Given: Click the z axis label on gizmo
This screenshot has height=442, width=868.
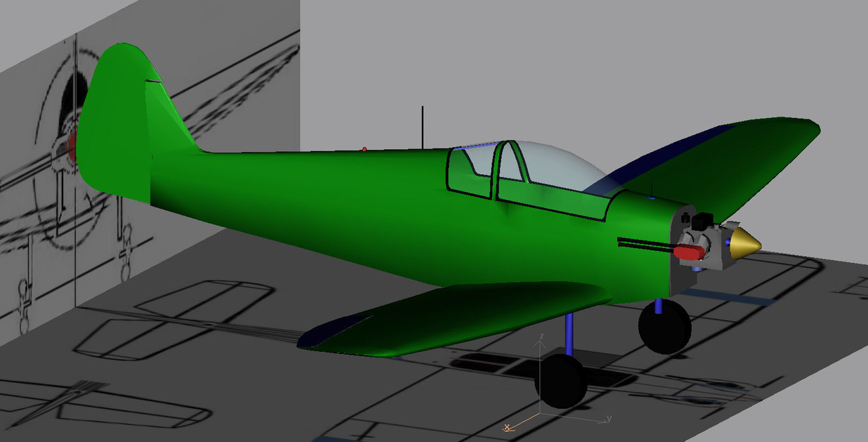Looking at the screenshot, I should tap(540, 336).
